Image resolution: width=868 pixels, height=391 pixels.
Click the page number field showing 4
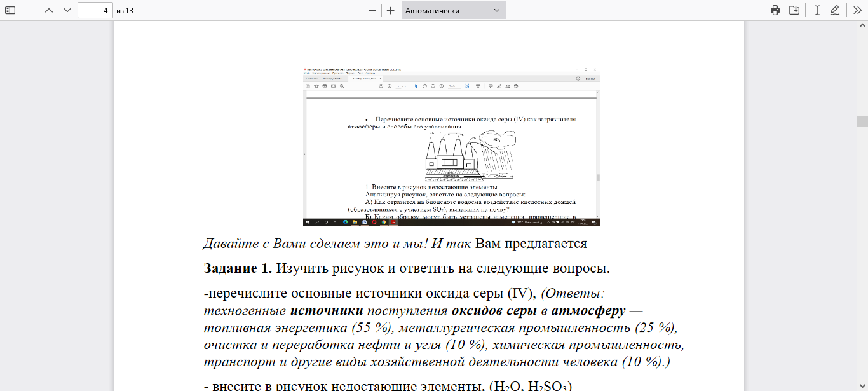click(x=95, y=10)
